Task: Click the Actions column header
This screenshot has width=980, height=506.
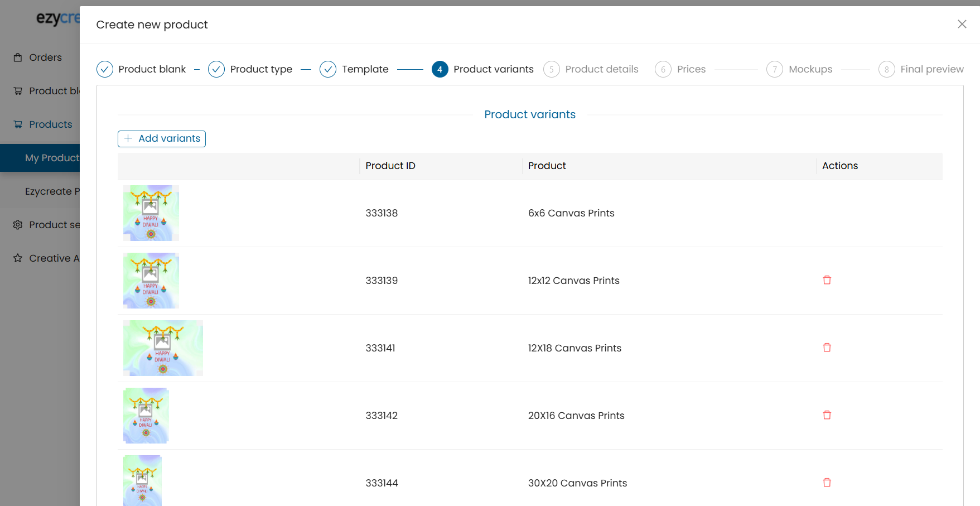Action: (x=840, y=166)
